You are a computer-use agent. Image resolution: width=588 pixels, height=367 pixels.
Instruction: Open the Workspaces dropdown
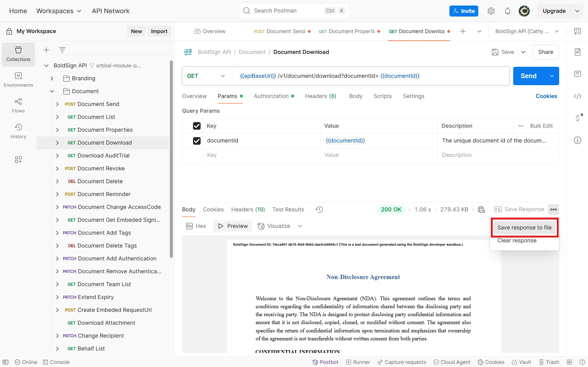(x=59, y=11)
